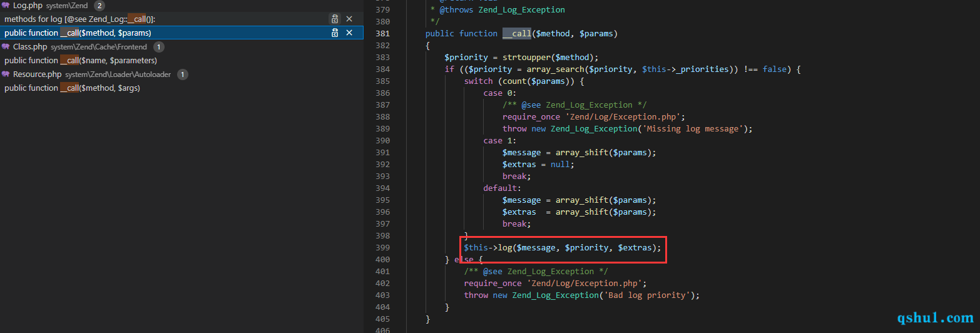Image resolution: width=980 pixels, height=333 pixels.
Task: Click the PHP file icon beside Log.php
Action: click(6, 6)
